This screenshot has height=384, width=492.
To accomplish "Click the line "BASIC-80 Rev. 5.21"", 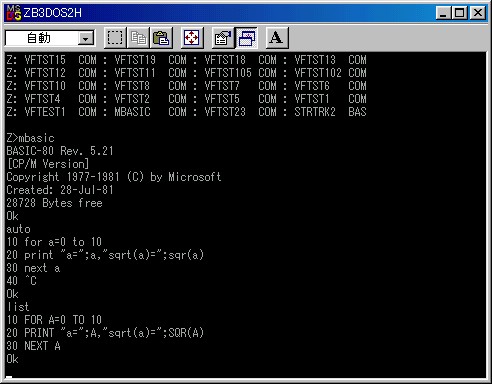I will pos(60,151).
